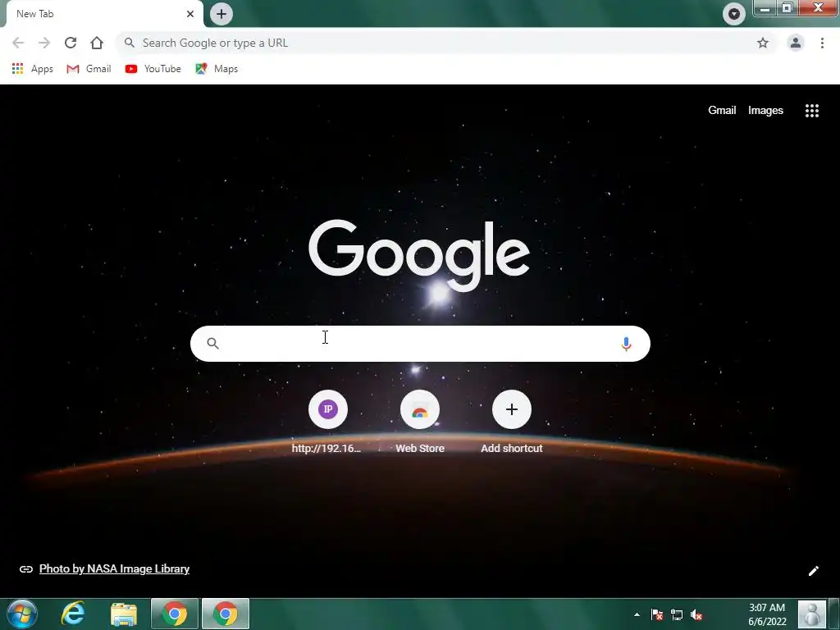Viewport: 840px width, 630px height.
Task: Click the address bar search field
Action: pyautogui.click(x=445, y=43)
